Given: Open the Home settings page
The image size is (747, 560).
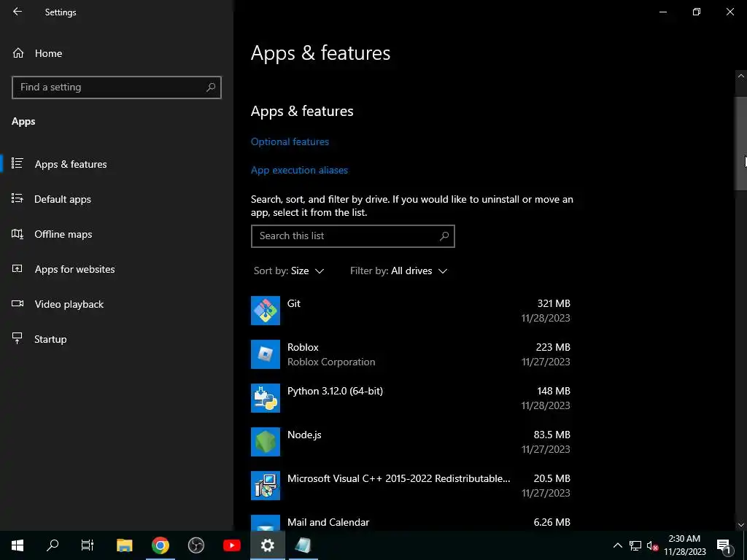Looking at the screenshot, I should tap(48, 53).
